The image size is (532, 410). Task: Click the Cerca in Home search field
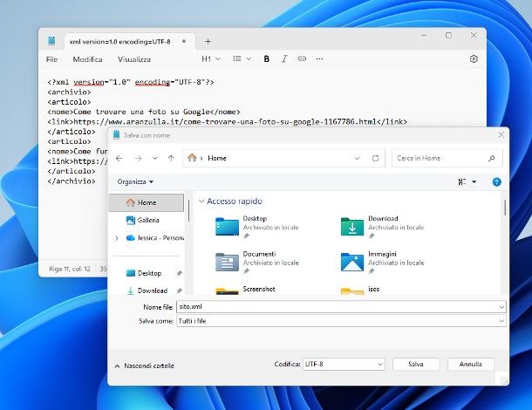tap(447, 158)
